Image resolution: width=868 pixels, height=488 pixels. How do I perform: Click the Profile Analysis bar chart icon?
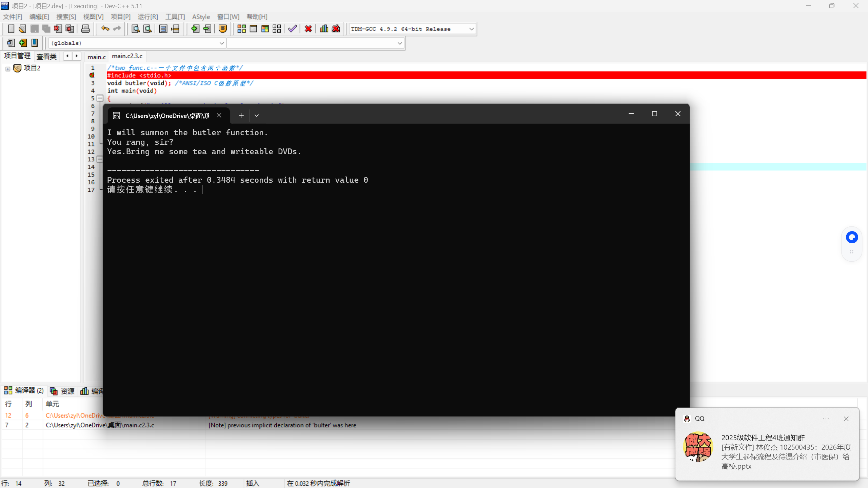point(324,29)
